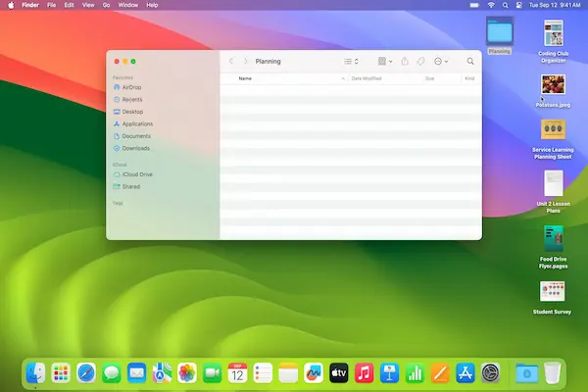Open Photos app in Dock
The image size is (588, 392).
[x=187, y=372]
